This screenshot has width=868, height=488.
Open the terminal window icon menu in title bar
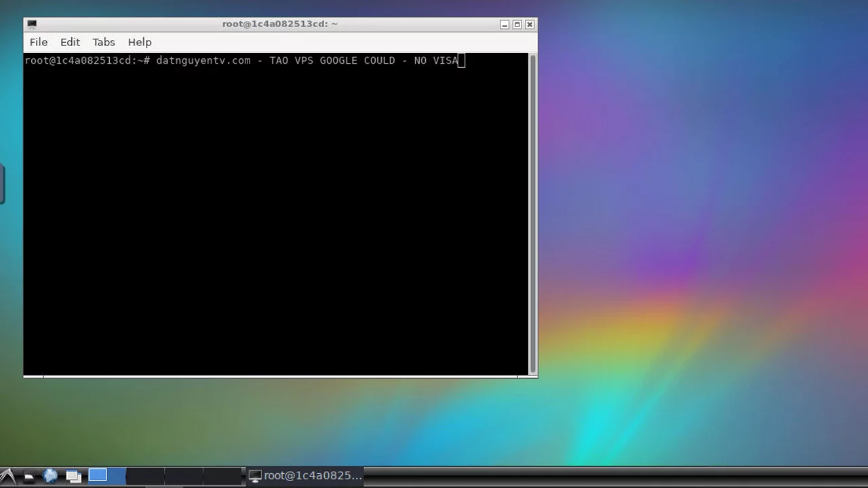(32, 24)
